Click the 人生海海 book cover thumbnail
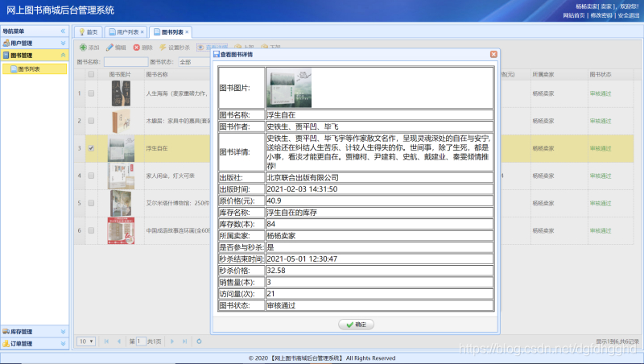644x364 pixels. coord(122,93)
